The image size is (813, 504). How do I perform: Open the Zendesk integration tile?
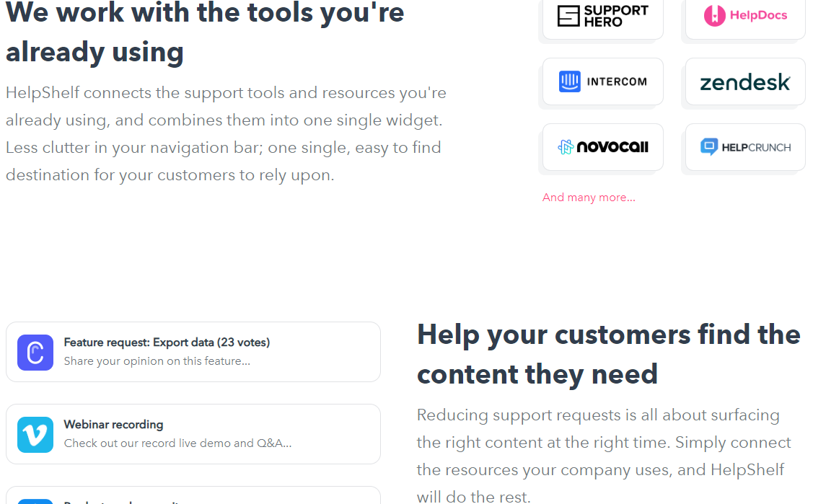click(744, 81)
